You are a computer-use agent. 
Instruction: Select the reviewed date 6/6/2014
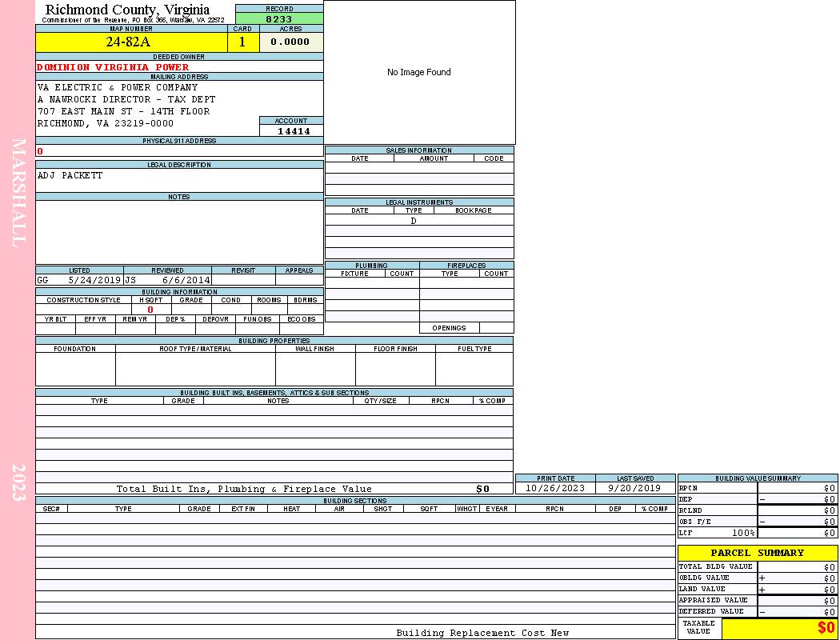tap(186, 281)
